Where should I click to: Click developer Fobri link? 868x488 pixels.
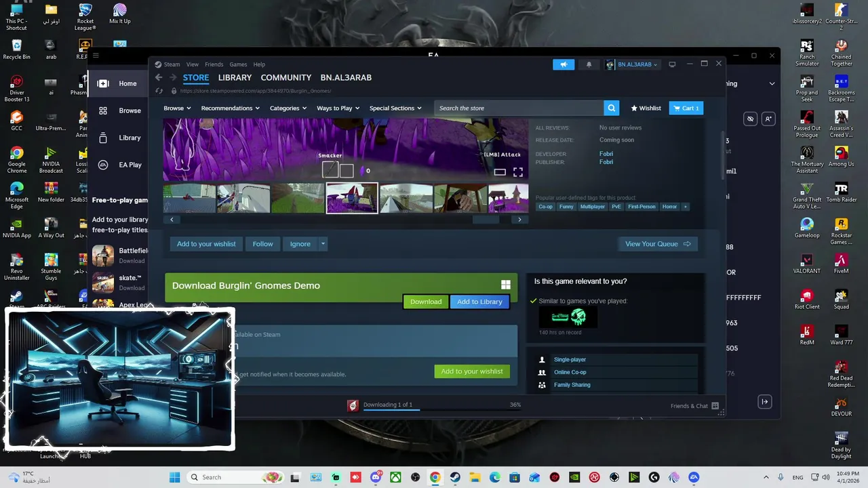(606, 154)
